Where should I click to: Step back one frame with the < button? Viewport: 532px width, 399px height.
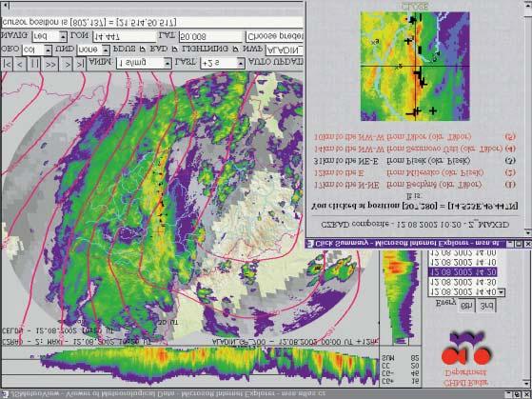point(20,64)
